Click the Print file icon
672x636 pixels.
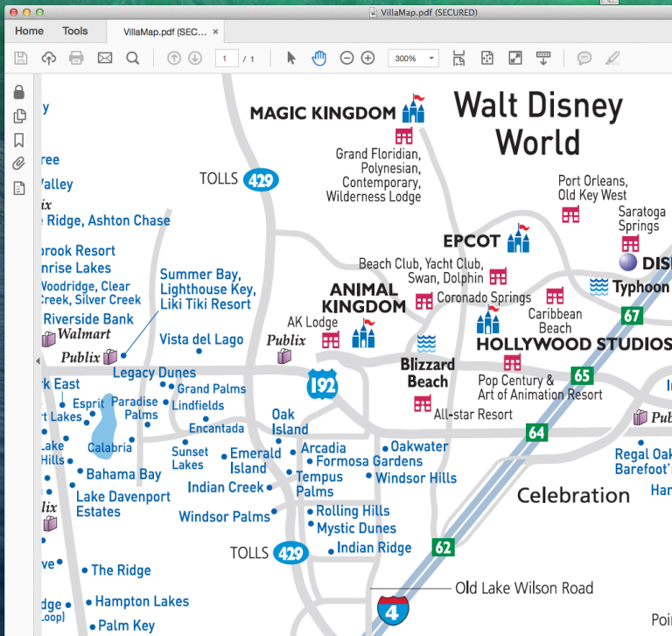(x=76, y=59)
